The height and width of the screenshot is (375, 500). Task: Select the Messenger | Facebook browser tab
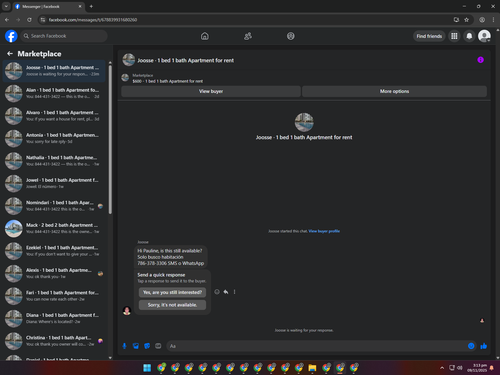click(48, 6)
